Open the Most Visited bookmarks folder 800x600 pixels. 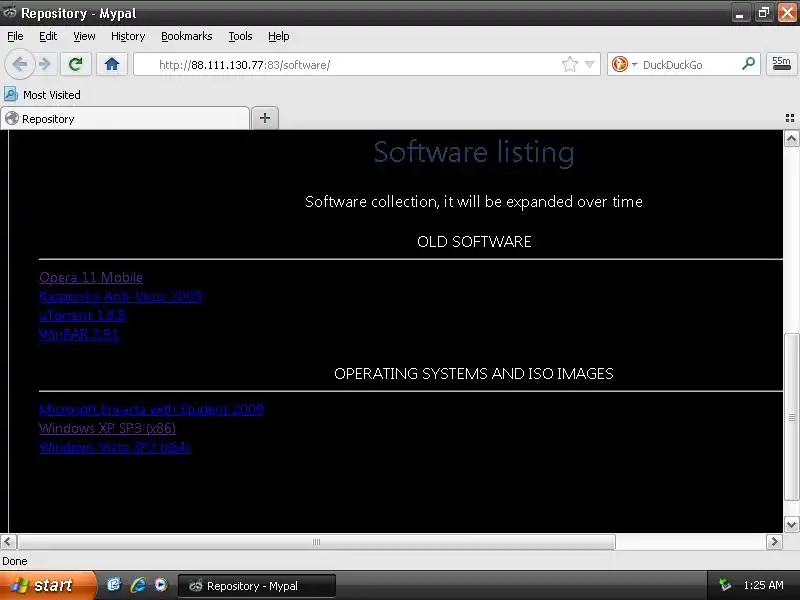click(x=42, y=95)
